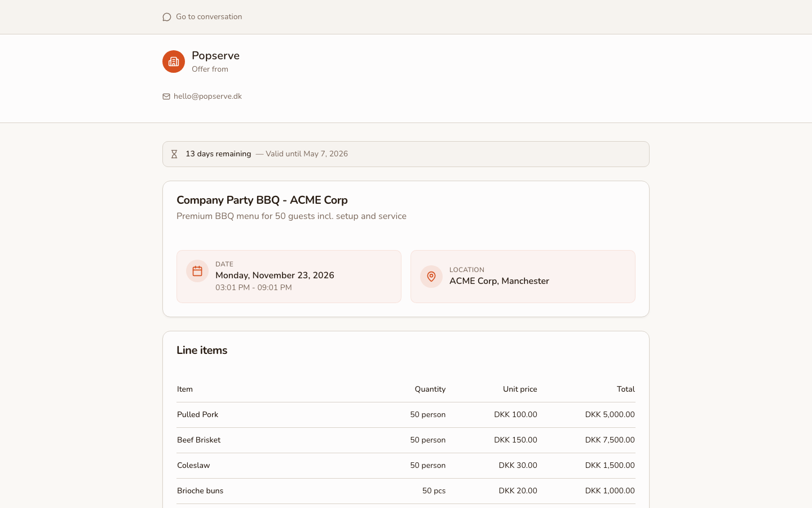Open the Go to conversation link
Screen dimensions: 812x508
pos(209,17)
